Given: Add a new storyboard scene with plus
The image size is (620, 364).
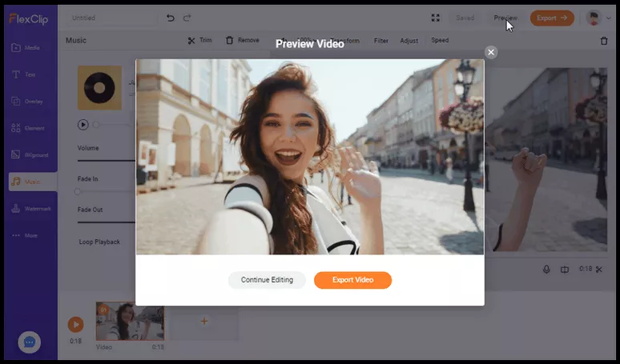Looking at the screenshot, I should tap(204, 322).
